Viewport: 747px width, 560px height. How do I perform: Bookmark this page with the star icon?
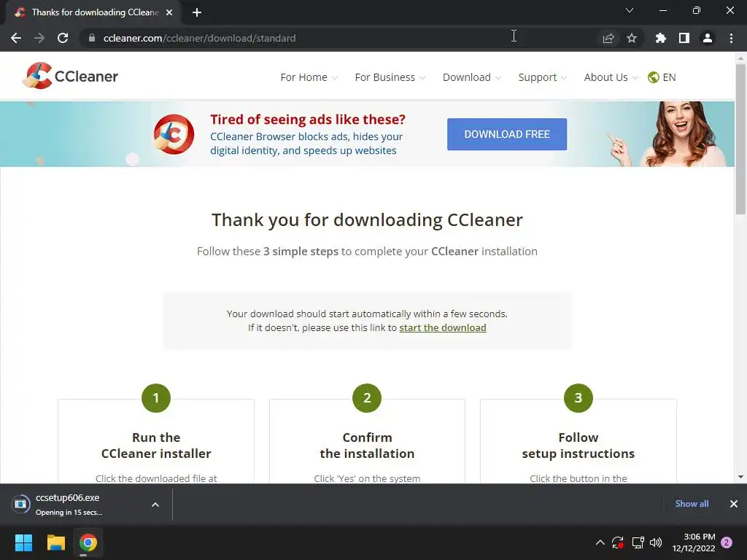coord(632,38)
